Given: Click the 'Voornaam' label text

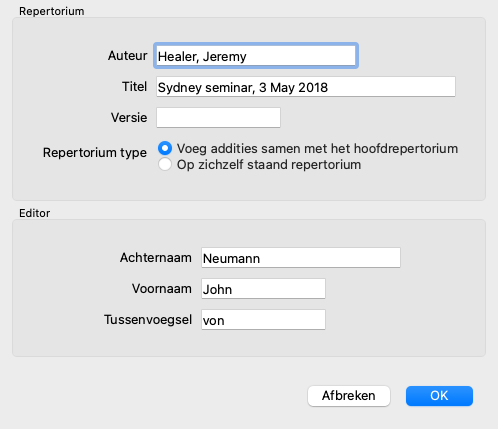Looking at the screenshot, I should [162, 289].
